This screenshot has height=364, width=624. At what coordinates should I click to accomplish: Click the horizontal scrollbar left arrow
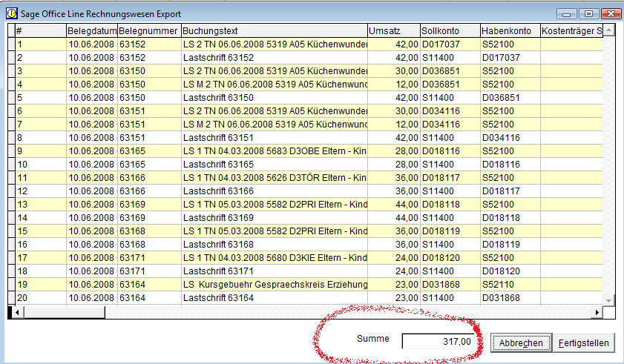click(17, 313)
